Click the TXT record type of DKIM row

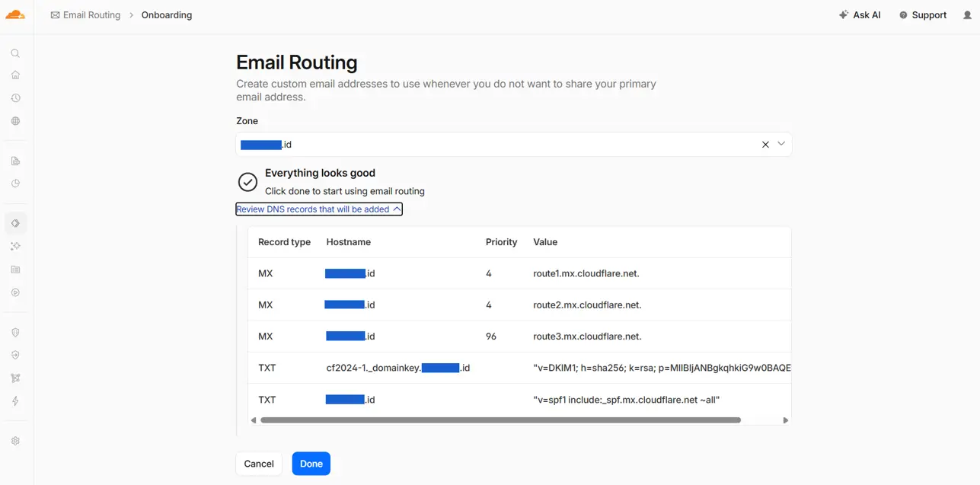click(x=267, y=368)
